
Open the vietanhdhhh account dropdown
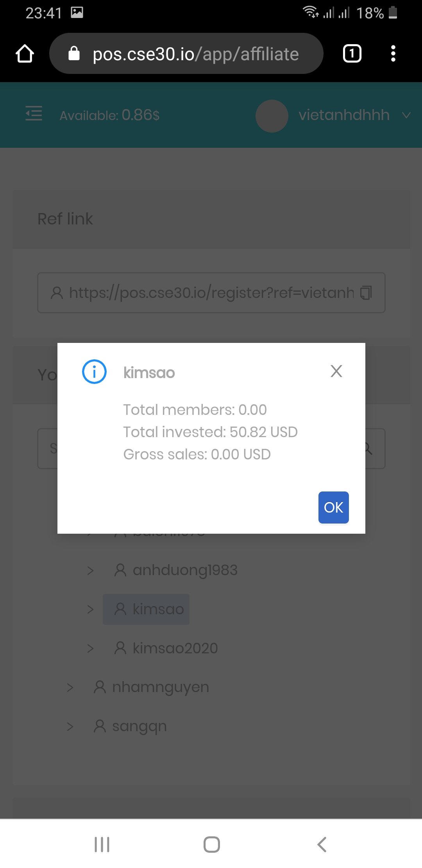pos(406,115)
